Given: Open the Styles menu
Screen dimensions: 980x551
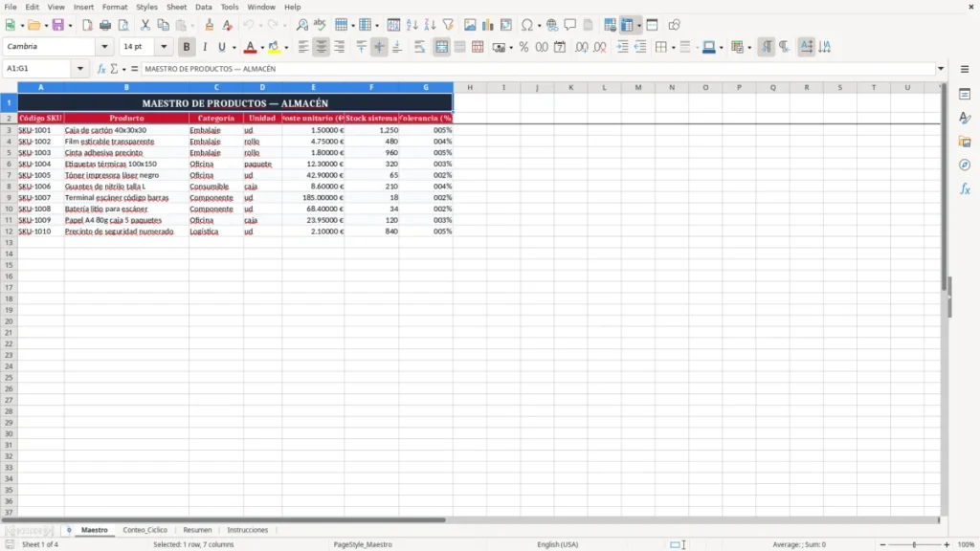Looking at the screenshot, I should tap(146, 7).
